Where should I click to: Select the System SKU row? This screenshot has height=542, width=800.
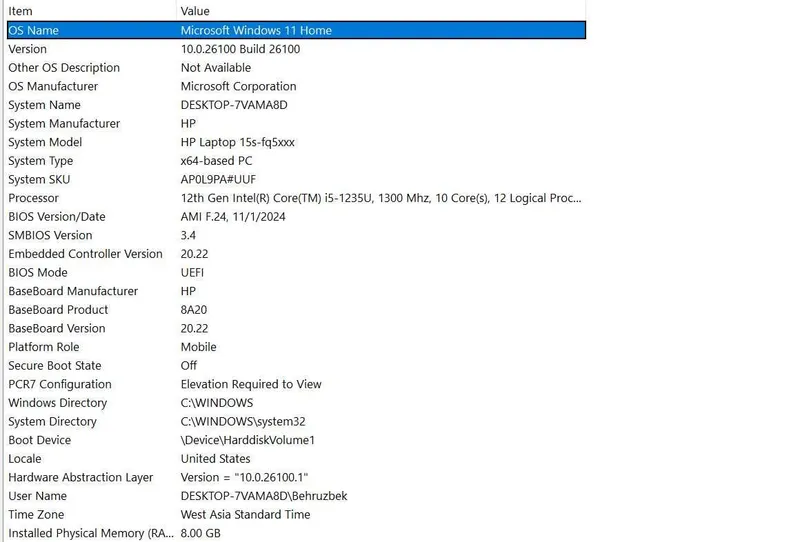(x=296, y=179)
